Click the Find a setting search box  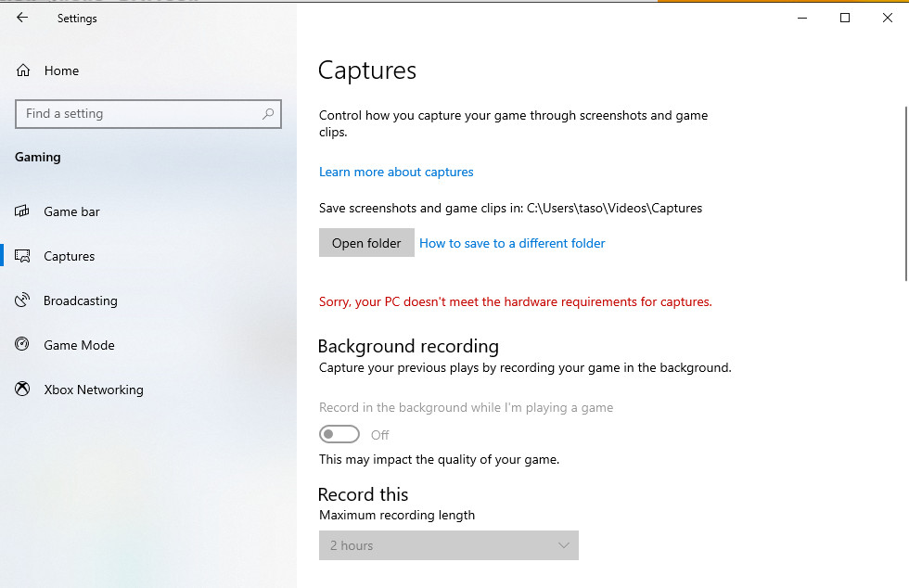click(139, 114)
